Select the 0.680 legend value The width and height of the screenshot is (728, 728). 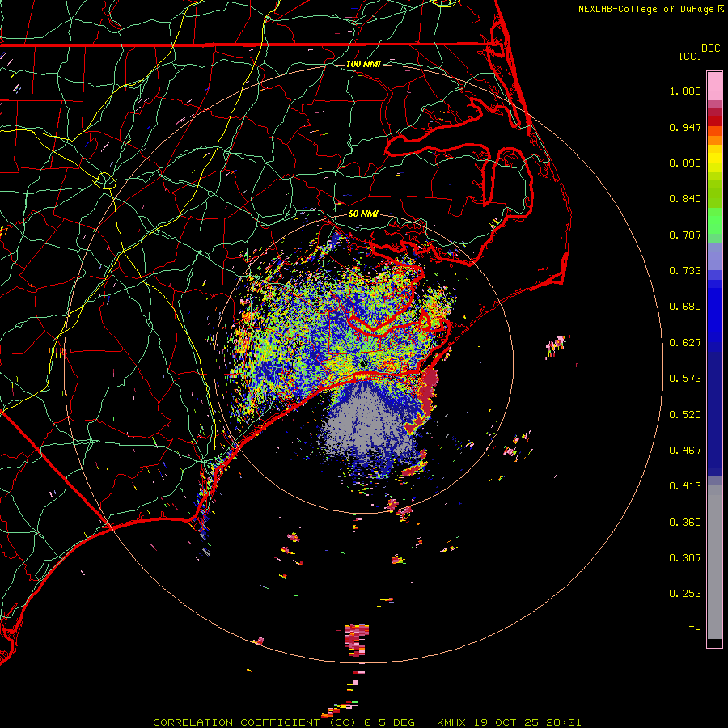(x=685, y=307)
